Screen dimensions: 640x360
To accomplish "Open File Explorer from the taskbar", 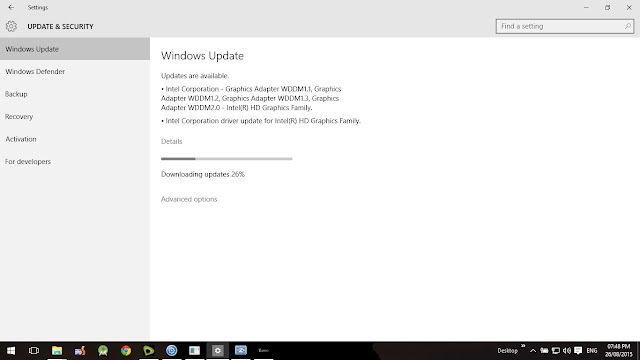I will (57, 351).
